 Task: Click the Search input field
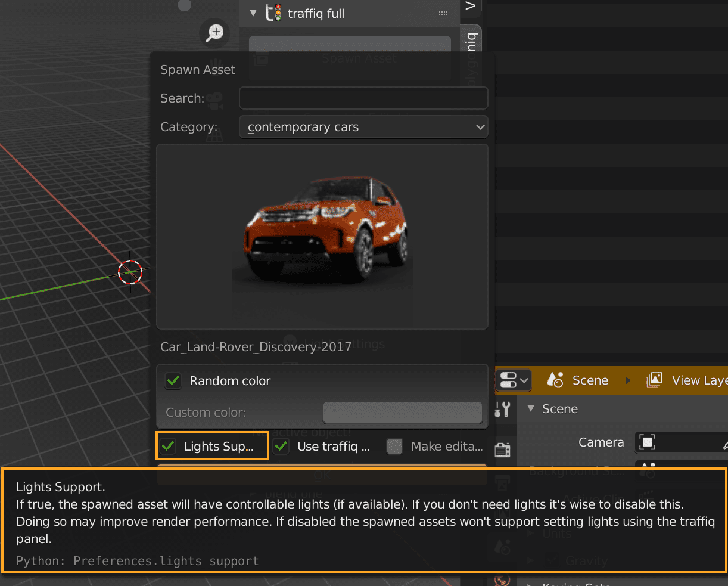pyautogui.click(x=363, y=98)
